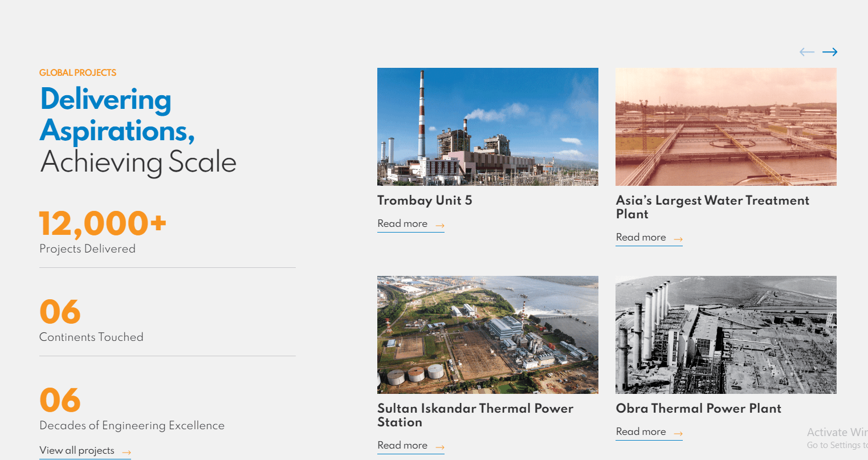This screenshot has height=460, width=868.
Task: Click the 06 figure above Continents Touched
Action: coord(60,312)
